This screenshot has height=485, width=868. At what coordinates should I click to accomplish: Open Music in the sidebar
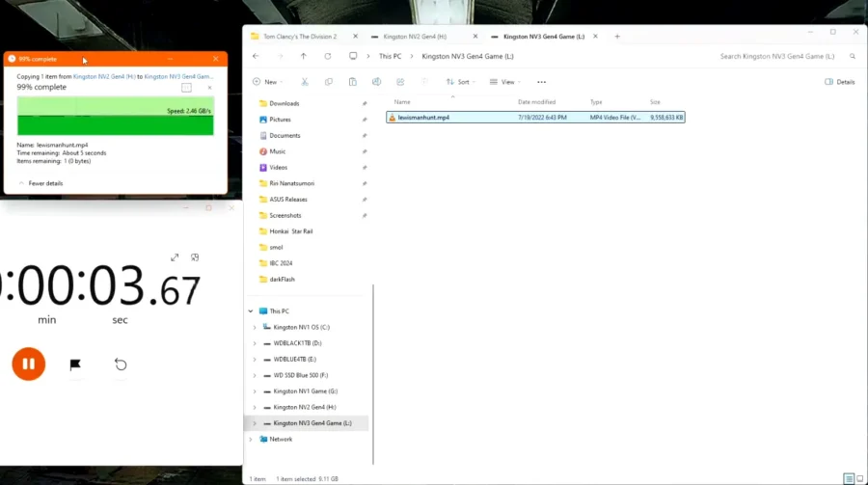278,151
